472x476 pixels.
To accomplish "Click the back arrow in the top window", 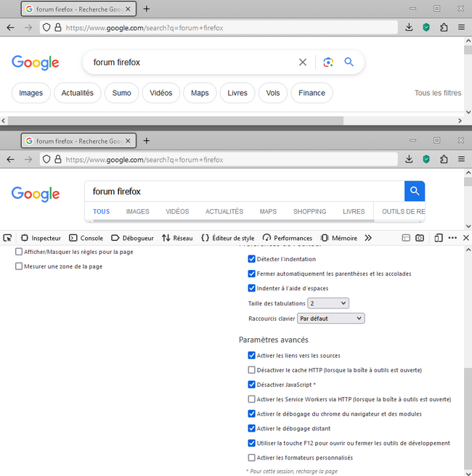I will pos(11,28).
